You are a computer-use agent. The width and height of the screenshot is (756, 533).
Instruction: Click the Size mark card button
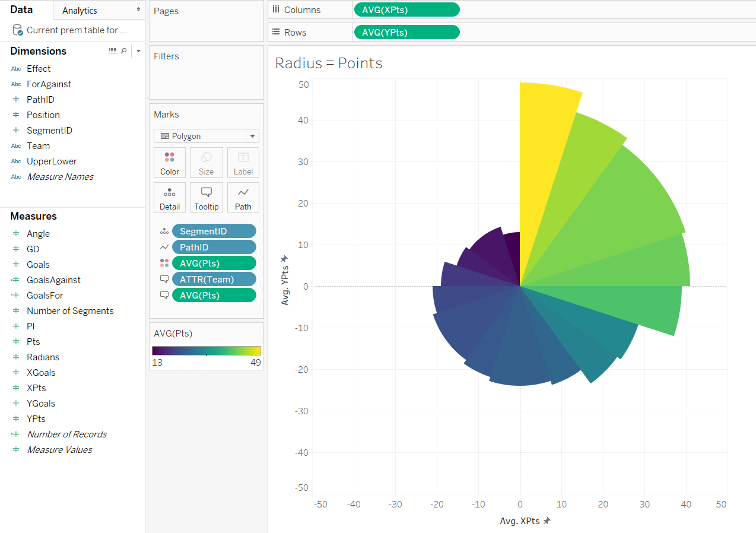(206, 163)
